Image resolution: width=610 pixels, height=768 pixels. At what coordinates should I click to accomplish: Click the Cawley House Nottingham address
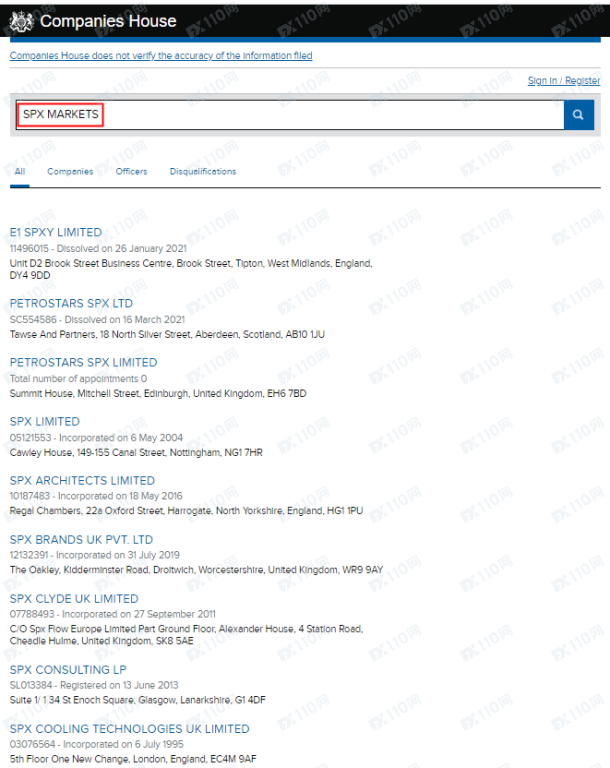(136, 453)
